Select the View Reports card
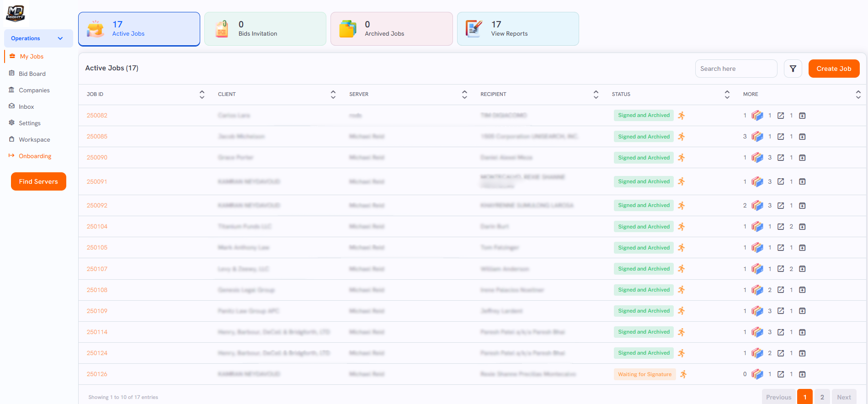 click(518, 29)
